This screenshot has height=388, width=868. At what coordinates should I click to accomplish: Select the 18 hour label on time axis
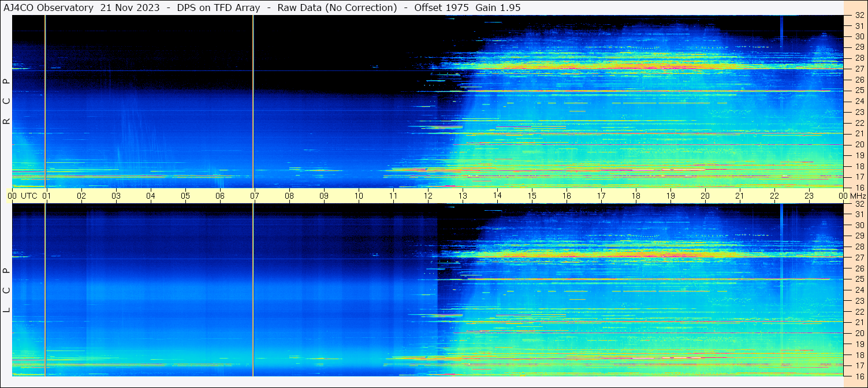point(636,196)
